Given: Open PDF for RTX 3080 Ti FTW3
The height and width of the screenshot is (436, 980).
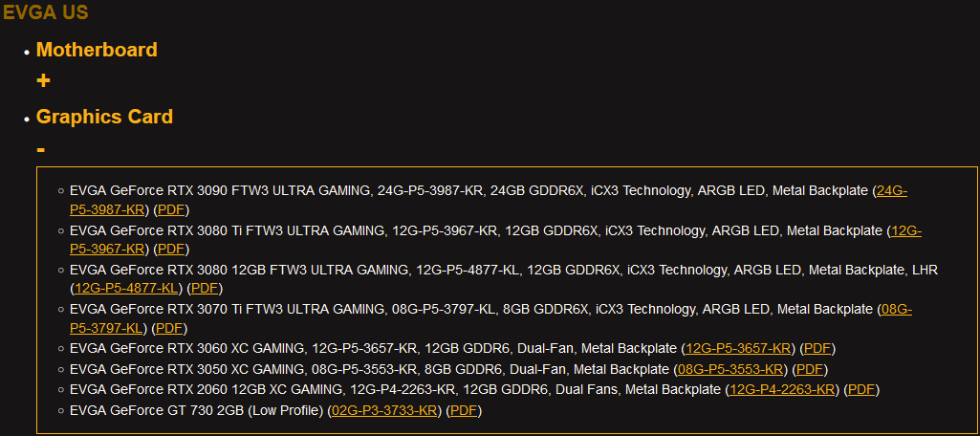Looking at the screenshot, I should click(172, 249).
